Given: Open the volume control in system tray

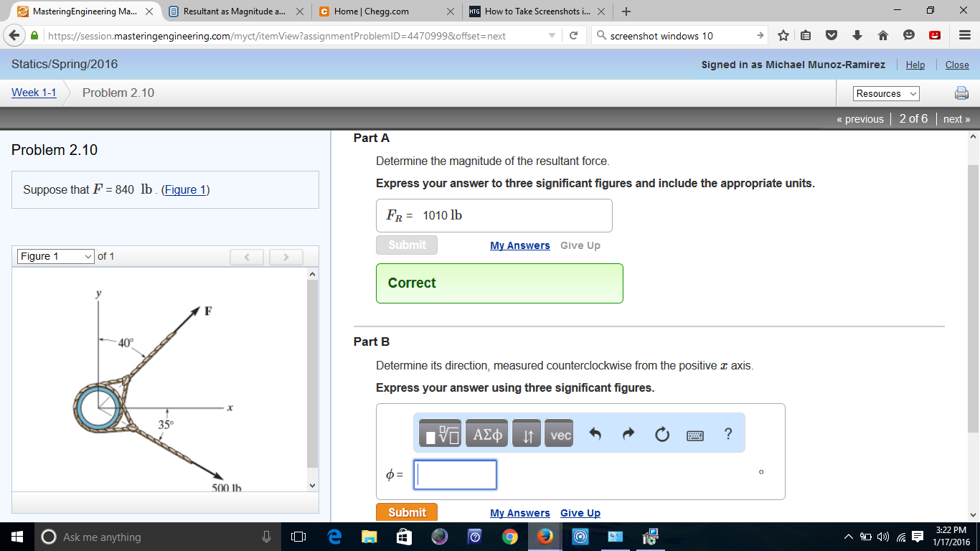Looking at the screenshot, I should point(884,537).
